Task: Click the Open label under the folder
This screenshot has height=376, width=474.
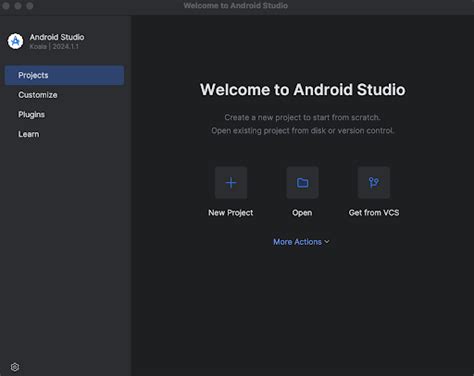Action: tap(302, 213)
